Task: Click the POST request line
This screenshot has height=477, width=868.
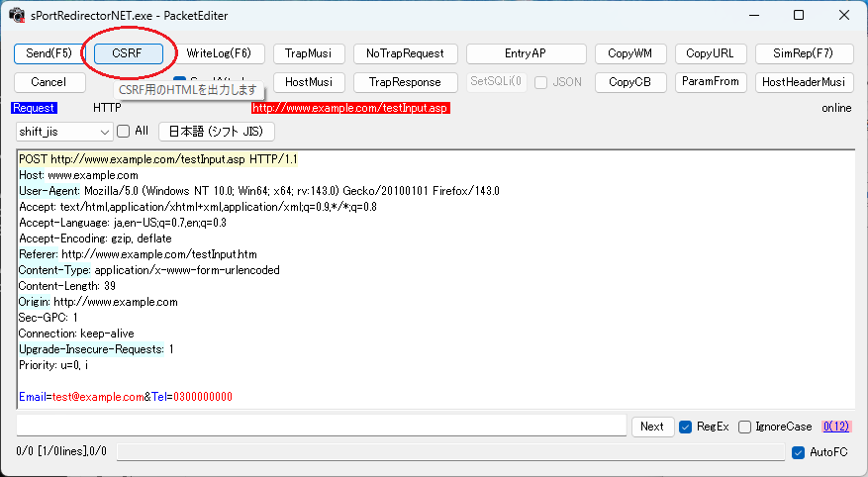Action: coord(158,159)
